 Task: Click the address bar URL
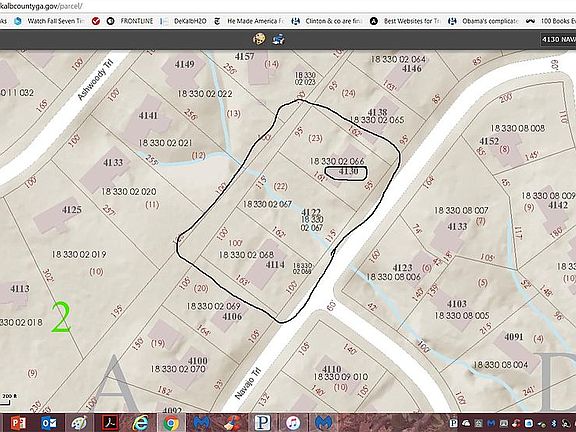click(41, 6)
